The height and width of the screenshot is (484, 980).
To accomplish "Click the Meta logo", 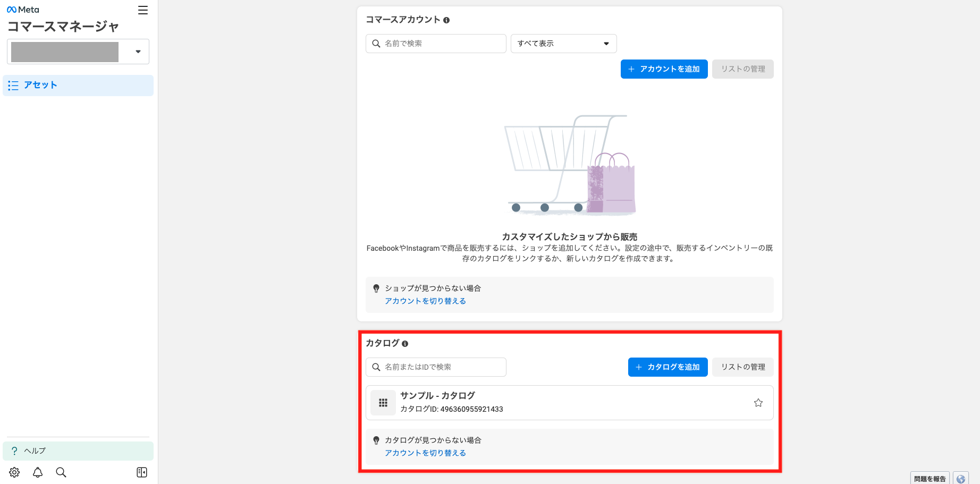I will [x=23, y=10].
